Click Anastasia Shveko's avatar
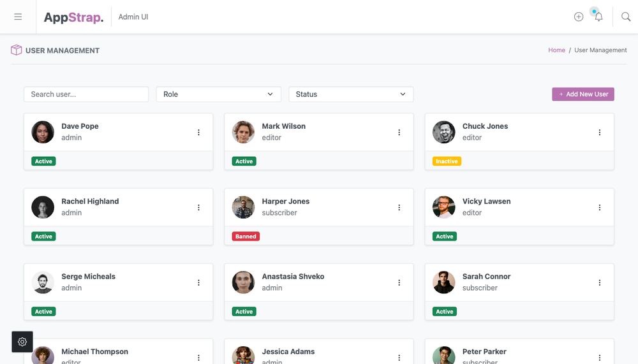The image size is (638, 364). coord(243,282)
